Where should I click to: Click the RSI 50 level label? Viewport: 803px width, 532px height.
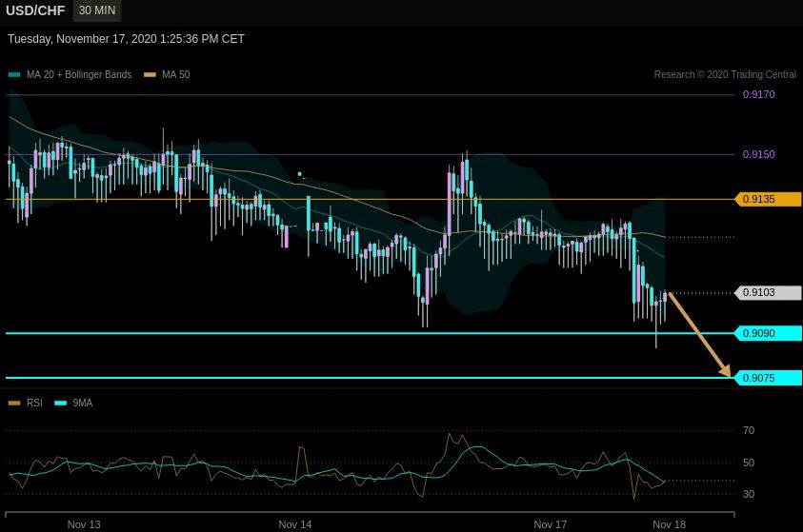pyautogui.click(x=748, y=463)
